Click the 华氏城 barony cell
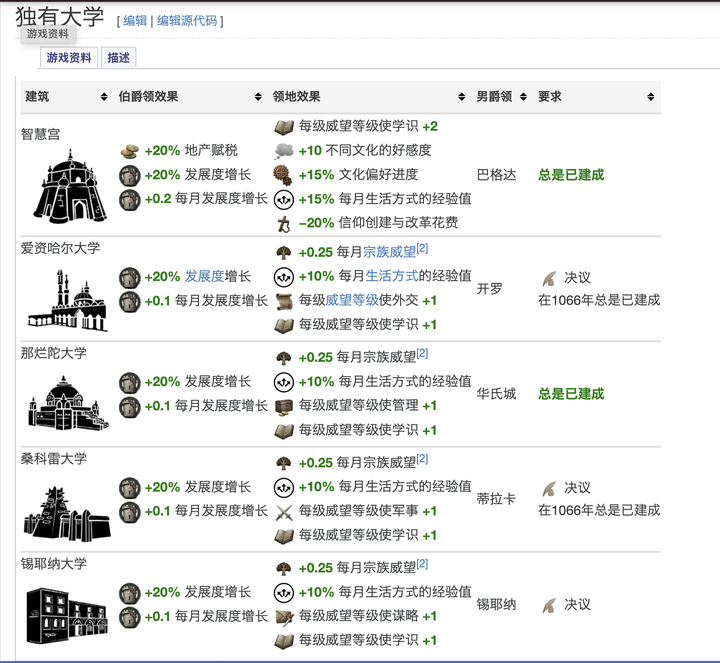Screen dimensions: 720x663 click(x=496, y=394)
